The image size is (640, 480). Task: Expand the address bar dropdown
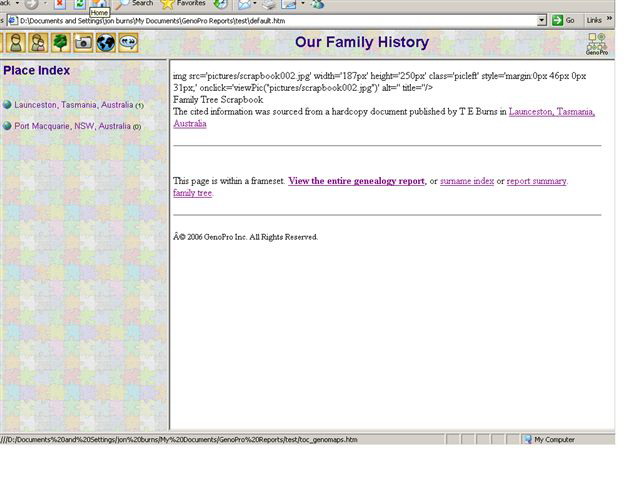pyautogui.click(x=542, y=20)
